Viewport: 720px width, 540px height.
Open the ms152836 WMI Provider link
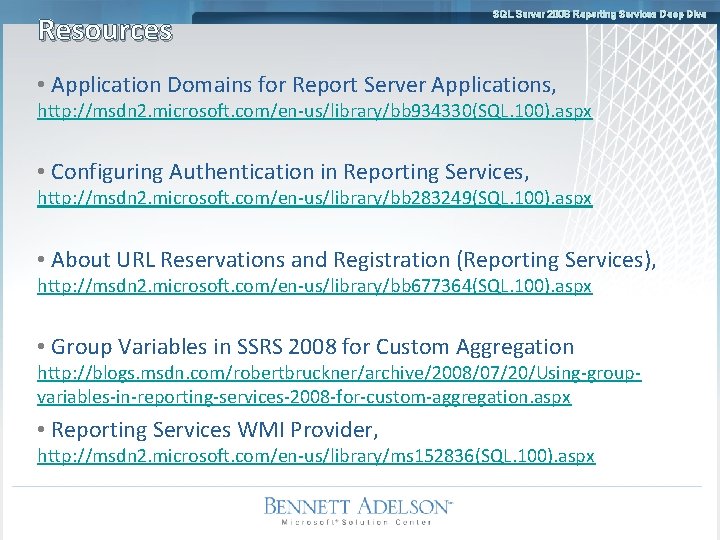316,456
